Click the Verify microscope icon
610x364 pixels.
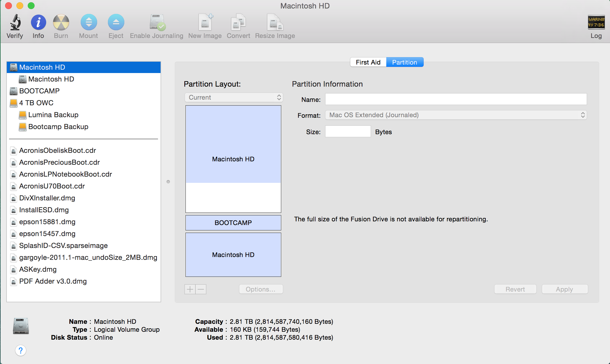15,23
